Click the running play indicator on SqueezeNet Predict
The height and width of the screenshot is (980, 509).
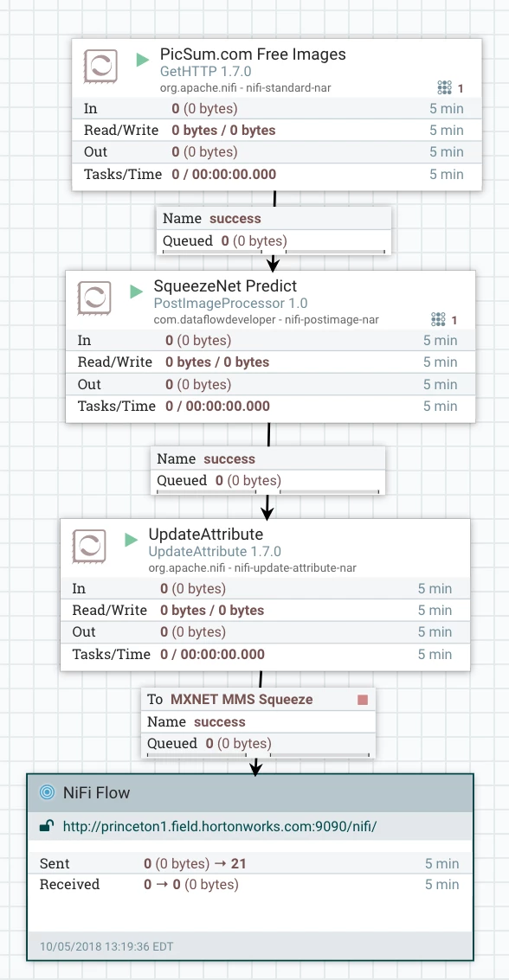click(136, 291)
